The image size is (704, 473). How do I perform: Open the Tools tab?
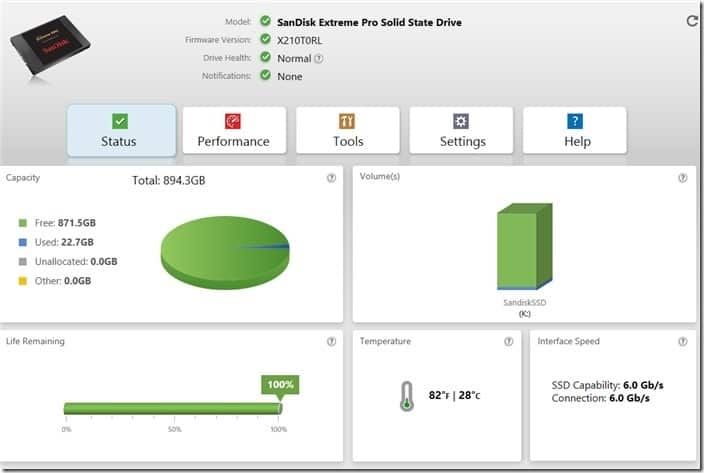[348, 131]
